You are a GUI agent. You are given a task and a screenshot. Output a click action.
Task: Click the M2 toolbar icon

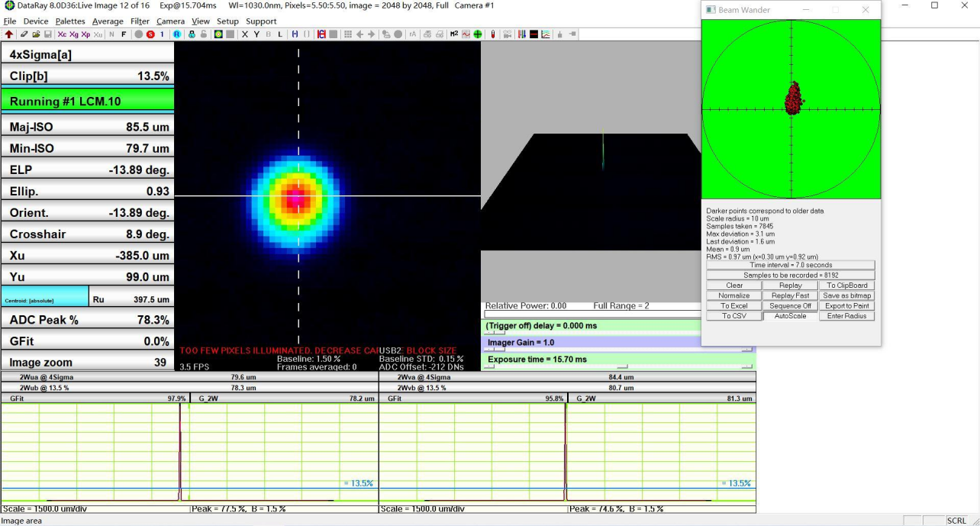tap(454, 34)
